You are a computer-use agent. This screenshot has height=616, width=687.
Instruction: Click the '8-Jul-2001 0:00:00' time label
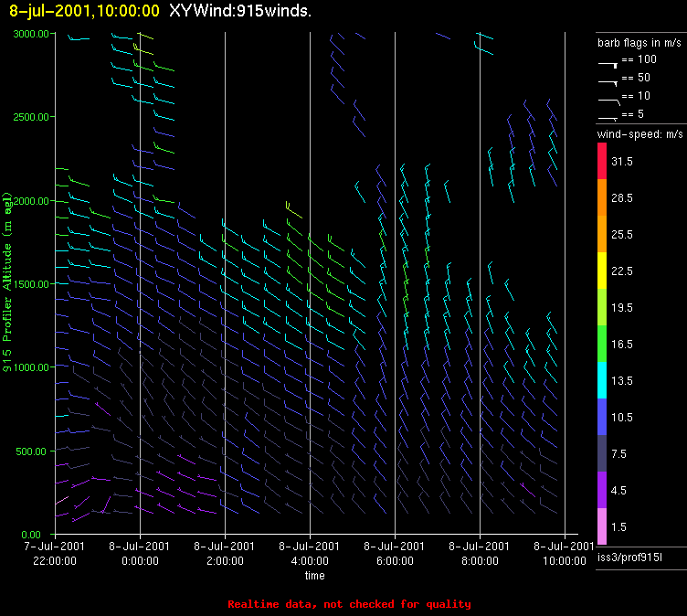coord(140,553)
